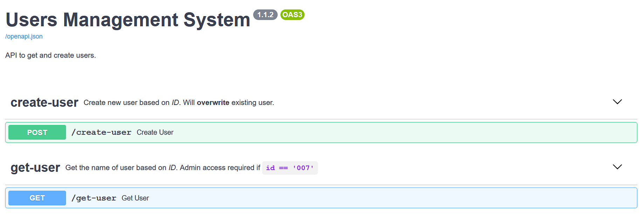The image size is (644, 218).
Task: Click the id == '007' code snippet
Action: 290,168
